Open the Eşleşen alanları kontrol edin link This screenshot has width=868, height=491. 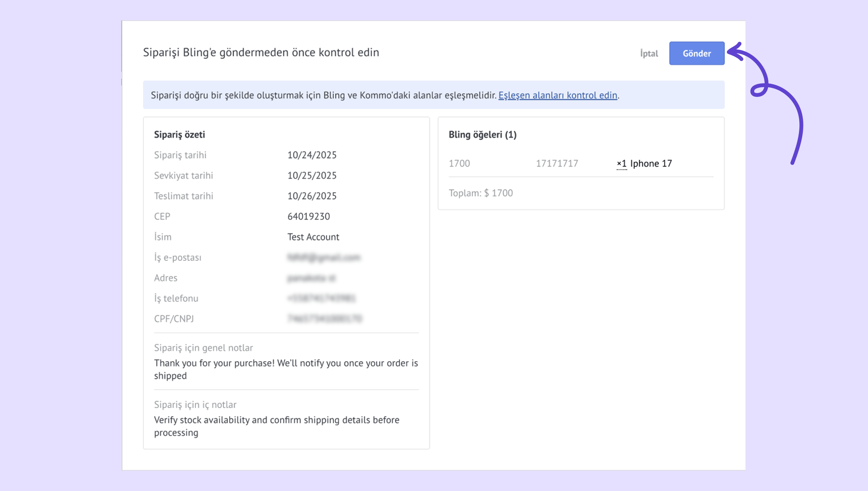[557, 95]
